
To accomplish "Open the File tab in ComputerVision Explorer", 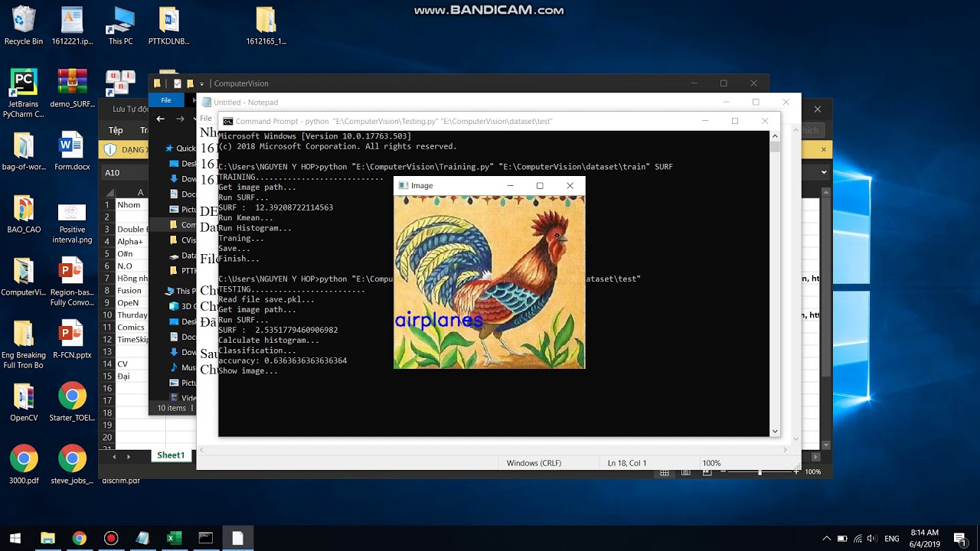I will coord(165,100).
